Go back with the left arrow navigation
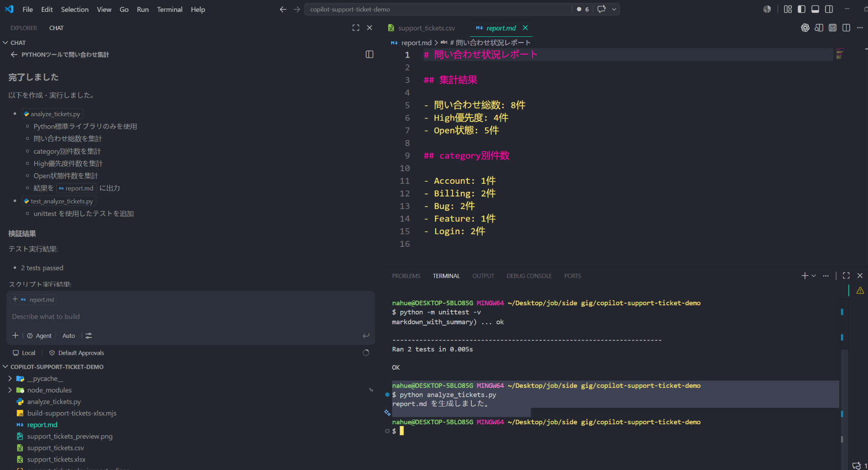 click(283, 9)
